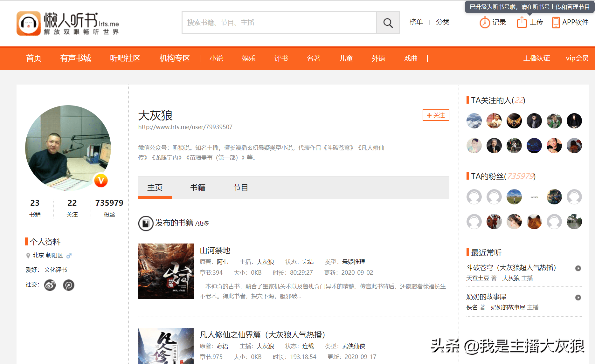Open the 戏曲 category
This screenshot has height=364, width=595.
(411, 58)
